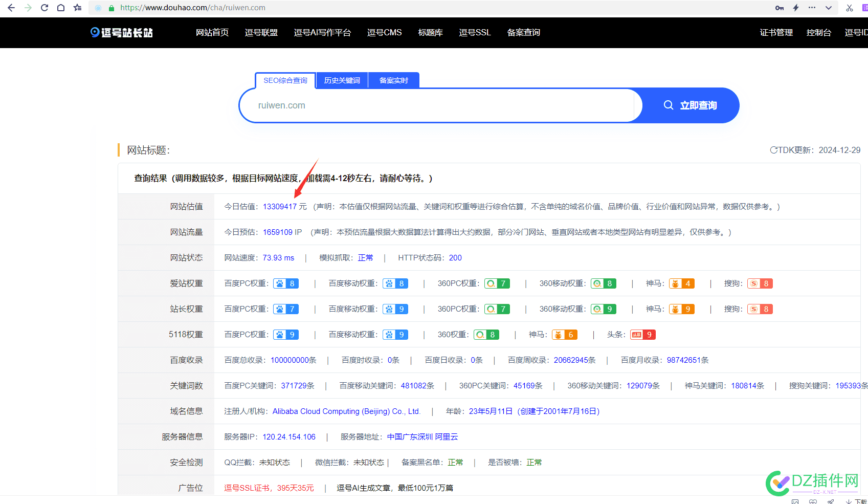
Task: Click 百度月收录 98742651条 value
Action: point(688,360)
